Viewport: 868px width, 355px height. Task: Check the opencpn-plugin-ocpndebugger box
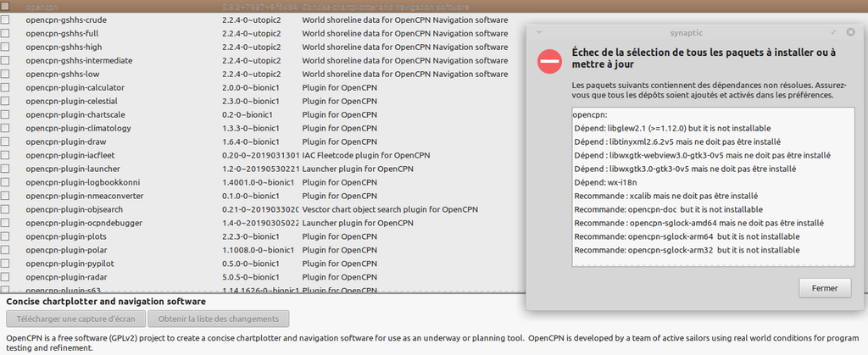pyautogui.click(x=5, y=223)
